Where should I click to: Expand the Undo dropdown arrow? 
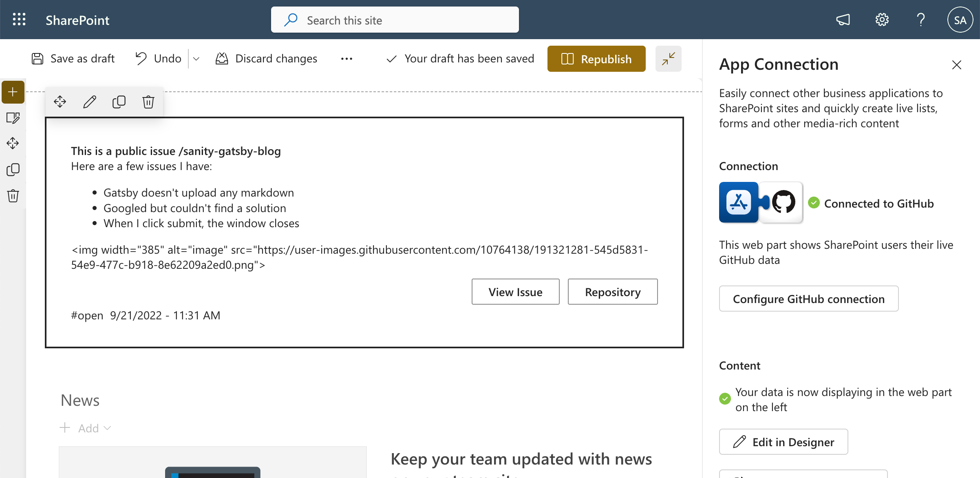pos(196,59)
